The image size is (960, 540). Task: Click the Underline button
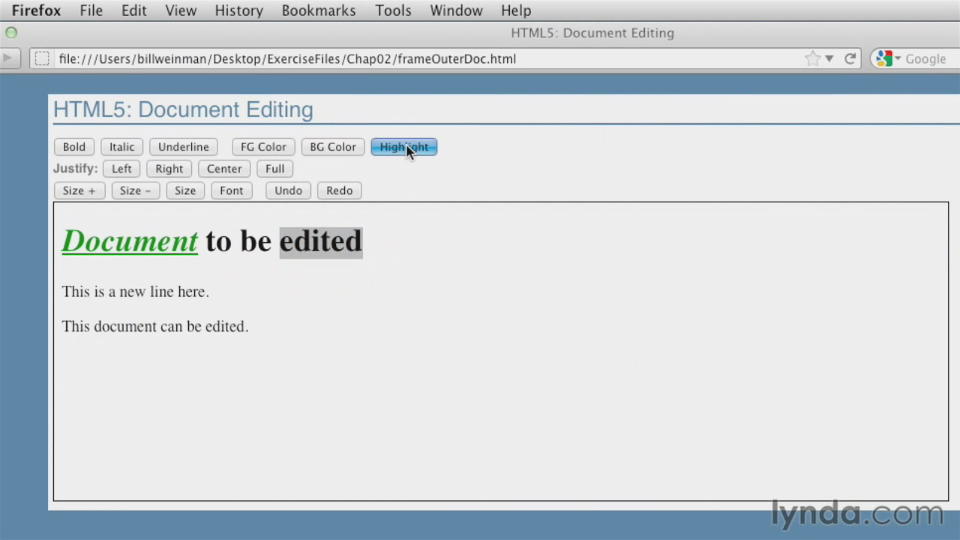coord(184,147)
